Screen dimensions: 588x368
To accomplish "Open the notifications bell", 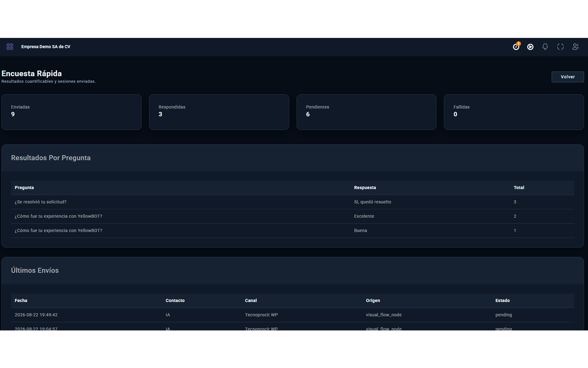I will [545, 47].
